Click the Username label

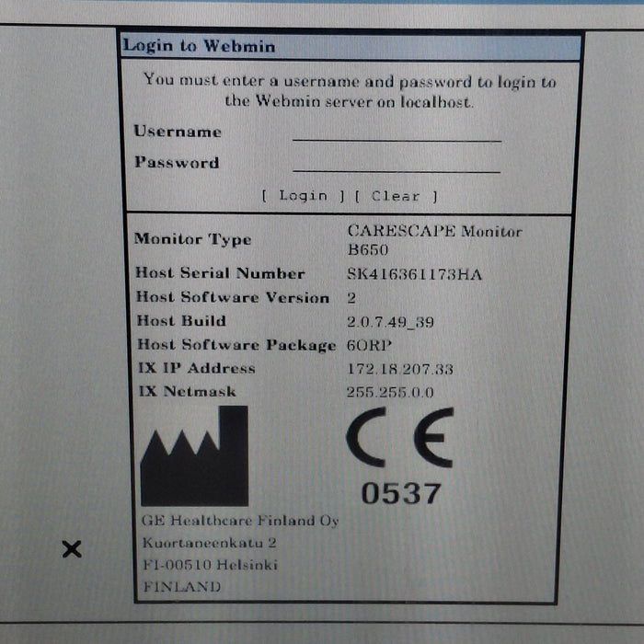[x=178, y=132]
